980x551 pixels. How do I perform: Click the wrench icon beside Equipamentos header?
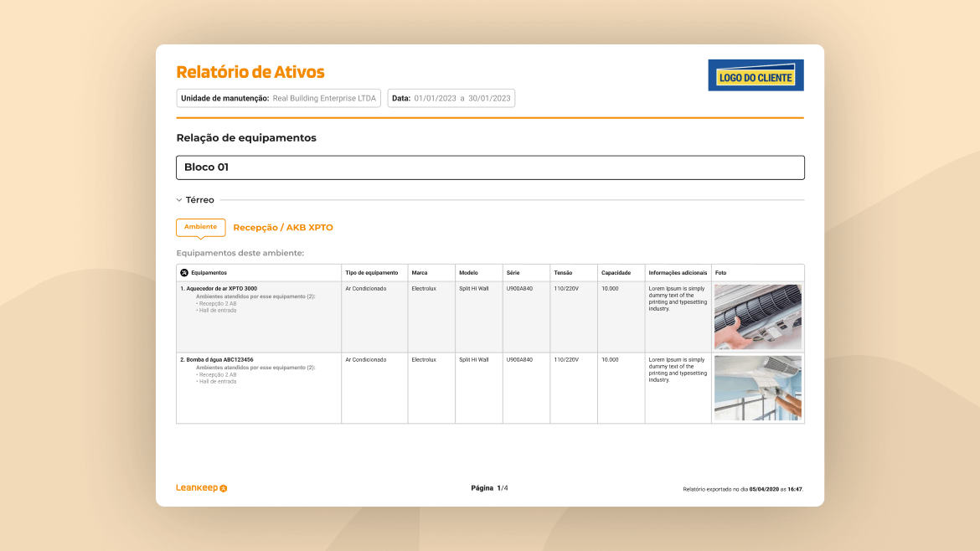(184, 273)
